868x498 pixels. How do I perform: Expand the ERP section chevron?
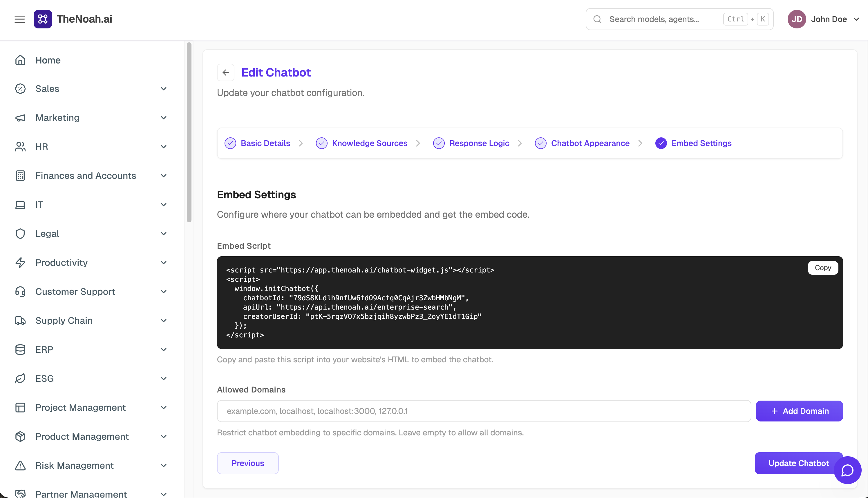coord(164,350)
